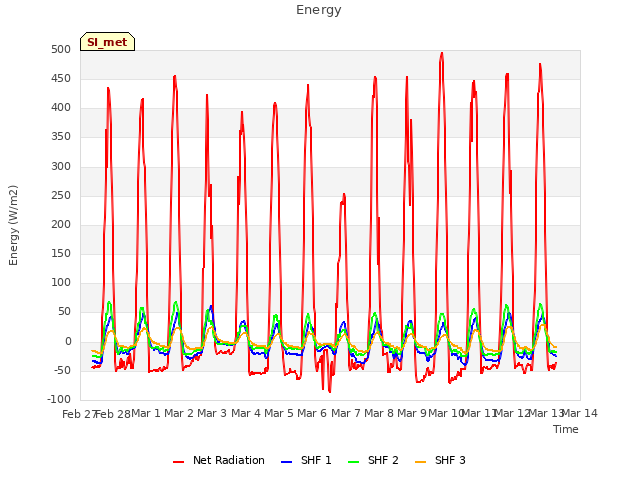The height and width of the screenshot is (480, 640).
Task: Click the 500 y-axis tick label
Action: (x=61, y=50)
